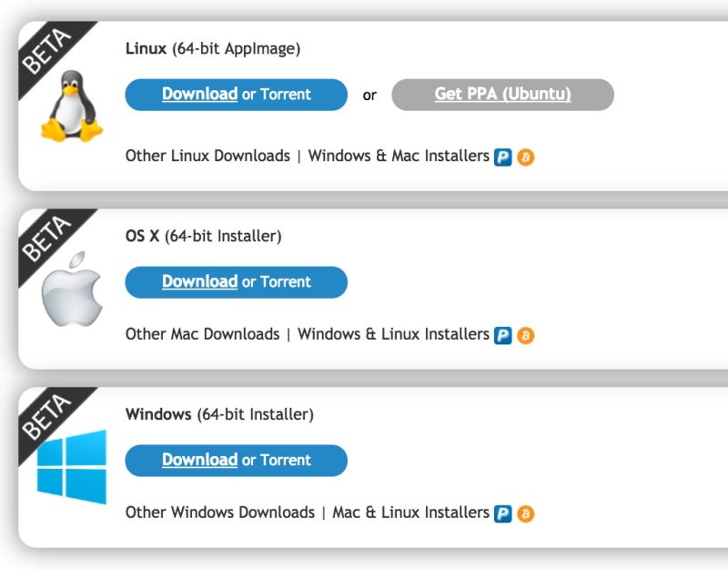The height and width of the screenshot is (569, 728).
Task: Open Other Mac Downloads link
Action: 202,334
